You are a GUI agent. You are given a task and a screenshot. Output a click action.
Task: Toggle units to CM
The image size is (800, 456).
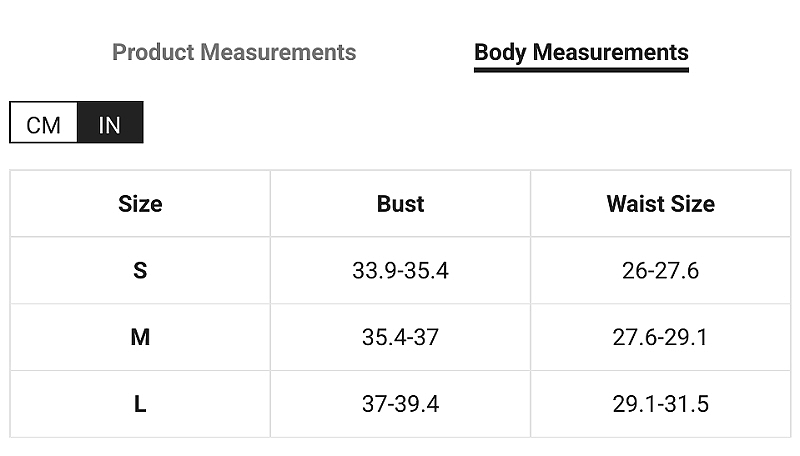coord(43,122)
